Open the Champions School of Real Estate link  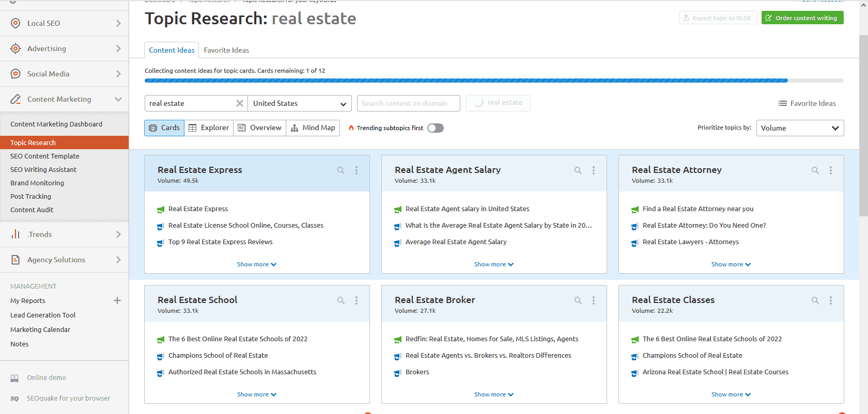click(x=218, y=356)
